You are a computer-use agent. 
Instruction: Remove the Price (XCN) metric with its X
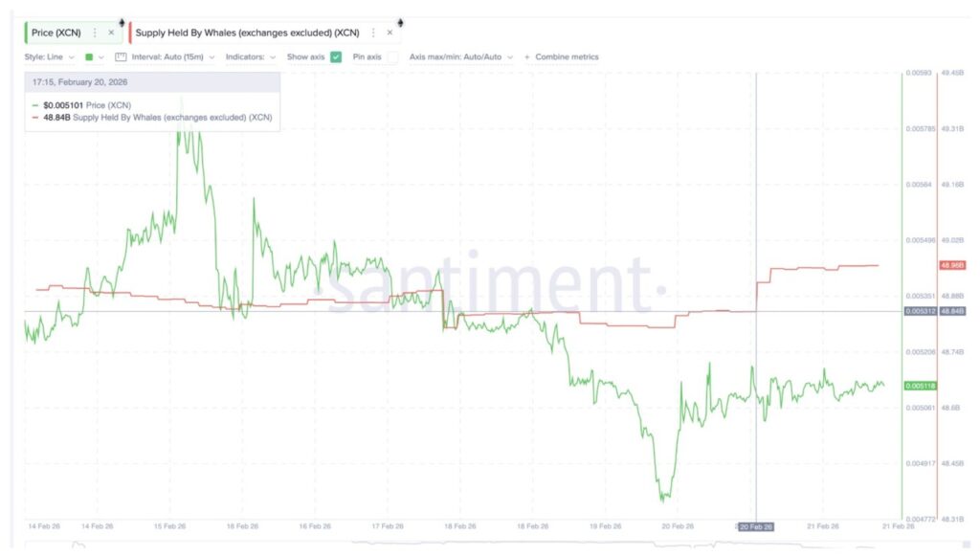111,33
